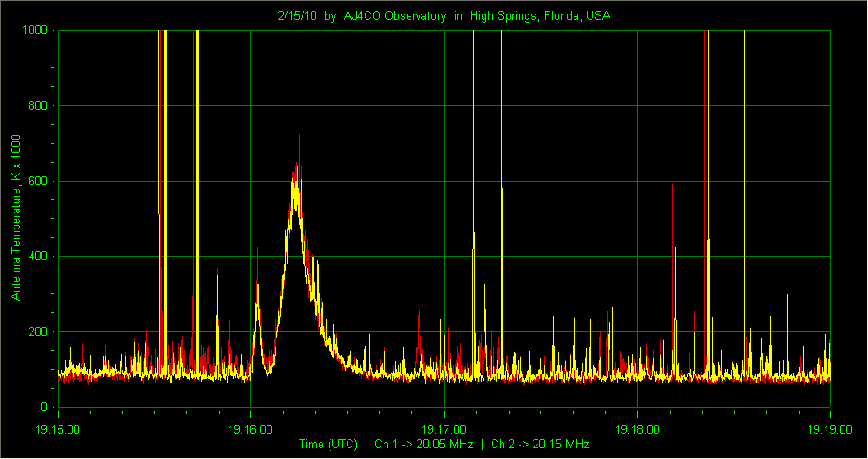This screenshot has width=868, height=459.
Task: Click the 19:15:00 time axis label
Action: pos(58,429)
